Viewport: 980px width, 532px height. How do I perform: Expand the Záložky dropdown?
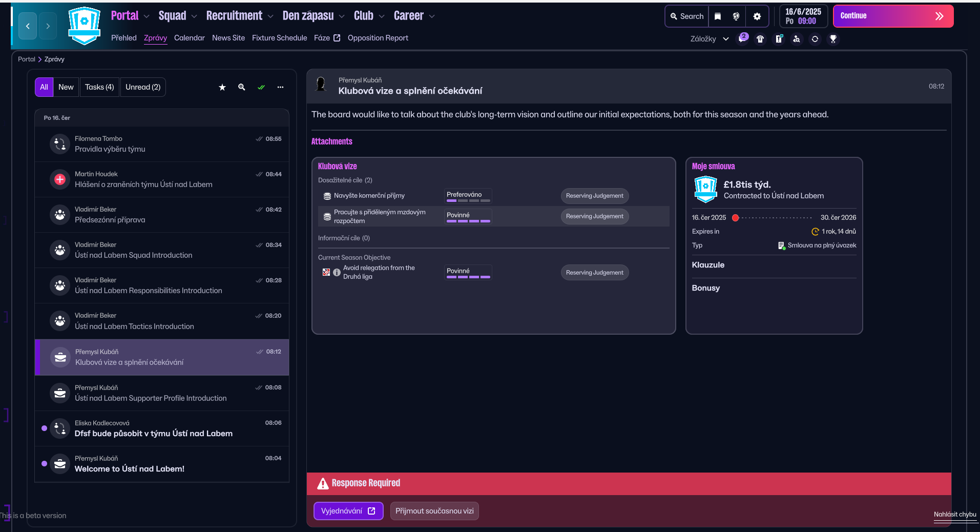710,39
